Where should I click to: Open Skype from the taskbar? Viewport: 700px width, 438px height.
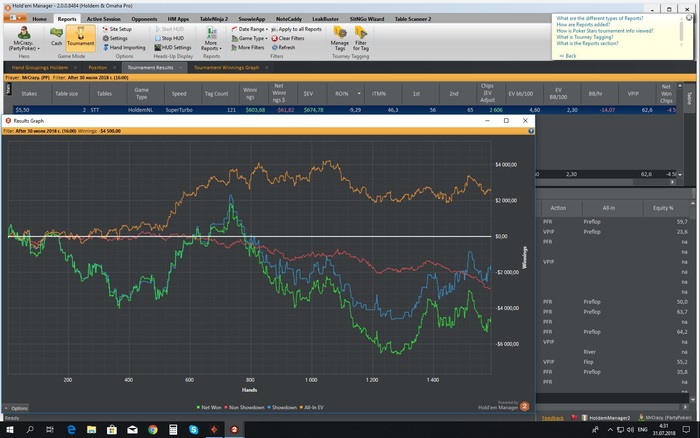[x=194, y=430]
